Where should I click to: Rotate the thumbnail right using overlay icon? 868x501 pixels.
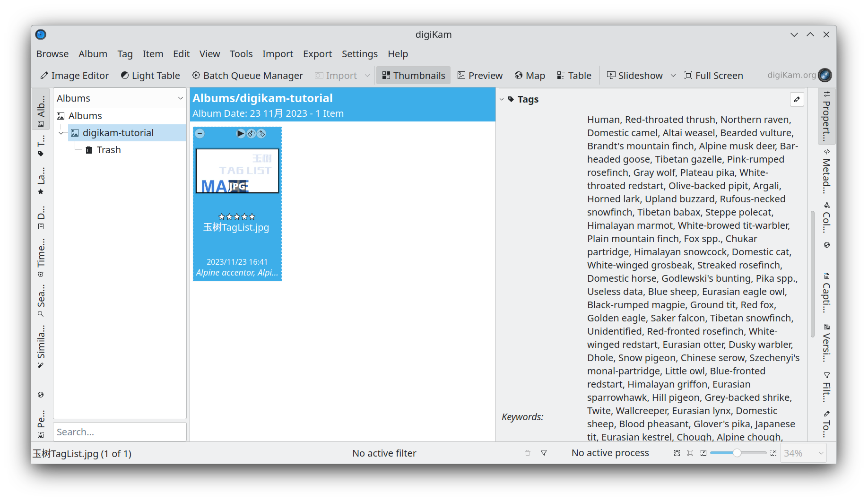261,134
